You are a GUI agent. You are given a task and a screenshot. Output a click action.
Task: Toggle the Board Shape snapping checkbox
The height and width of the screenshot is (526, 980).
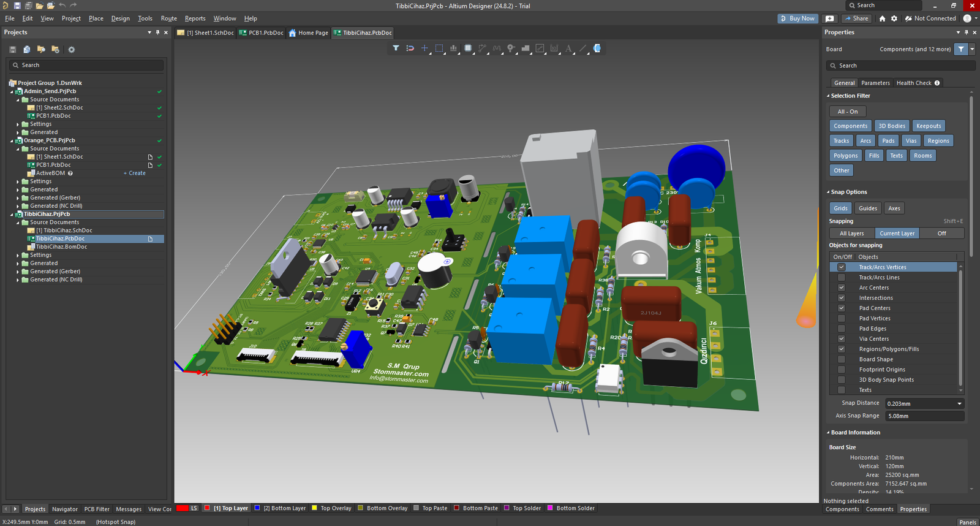(842, 360)
